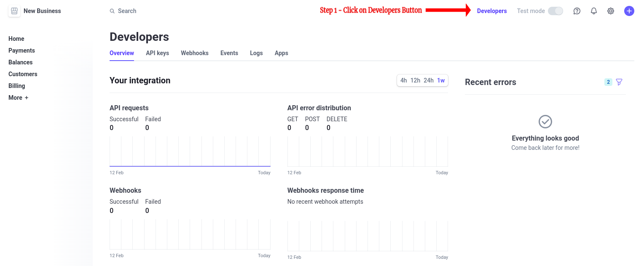
Task: Open the New Business account switcher
Action: (x=42, y=11)
